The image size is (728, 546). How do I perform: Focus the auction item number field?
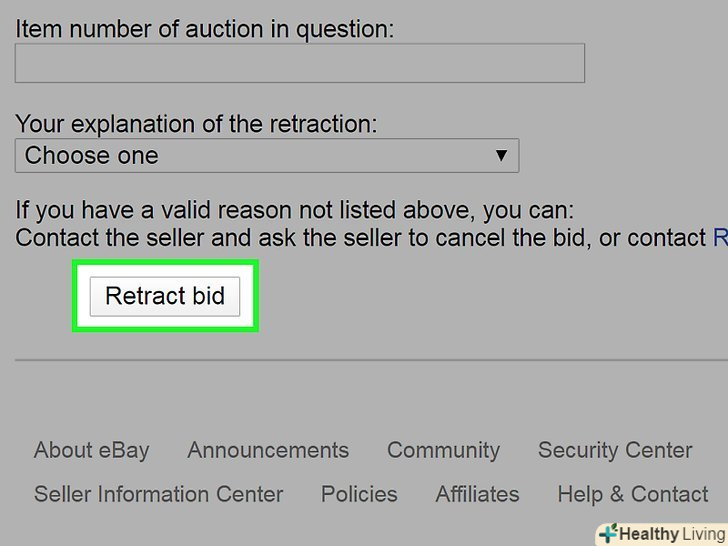tap(299, 63)
